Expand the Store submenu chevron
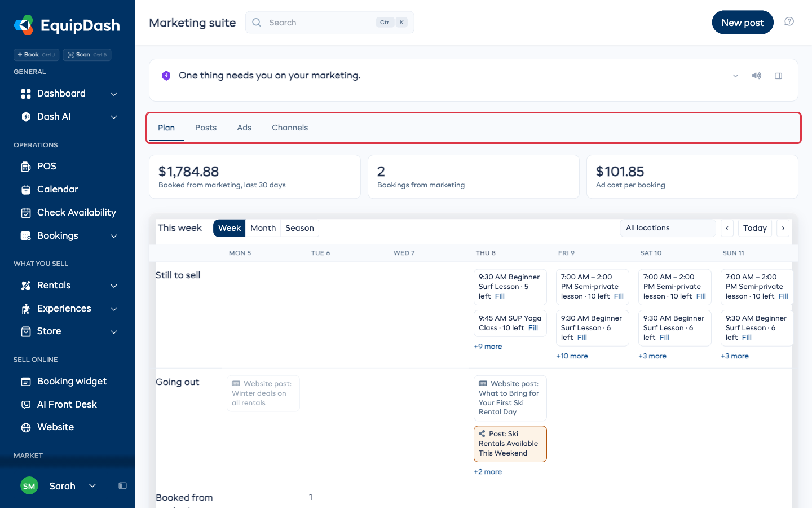 click(114, 331)
